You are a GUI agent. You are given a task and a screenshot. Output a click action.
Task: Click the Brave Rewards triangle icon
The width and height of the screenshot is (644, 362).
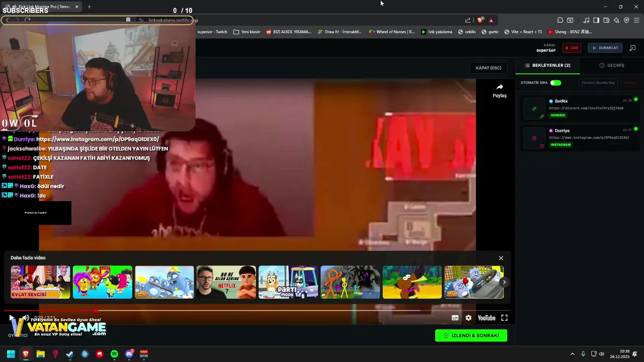pyautogui.click(x=491, y=20)
